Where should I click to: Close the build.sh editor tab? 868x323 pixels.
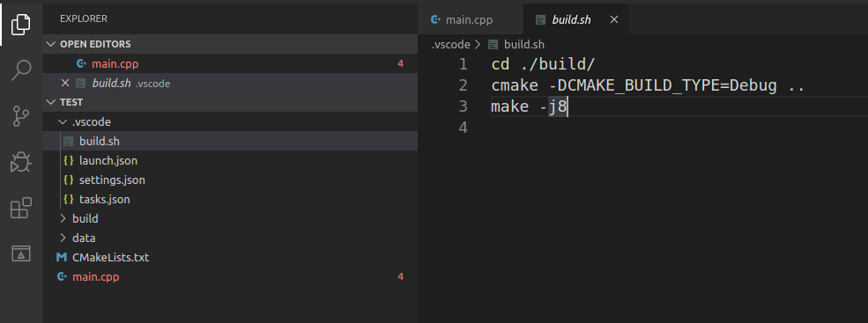coord(614,20)
